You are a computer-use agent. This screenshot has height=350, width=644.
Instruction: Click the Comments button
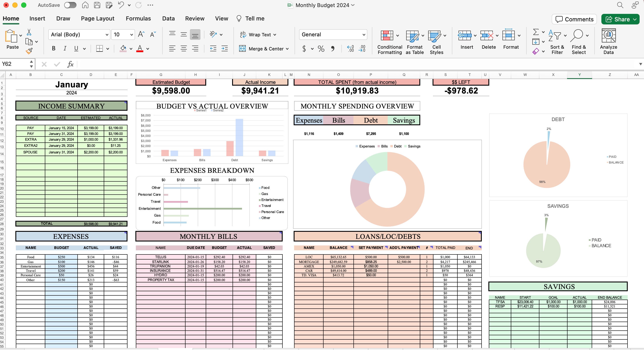[574, 19]
